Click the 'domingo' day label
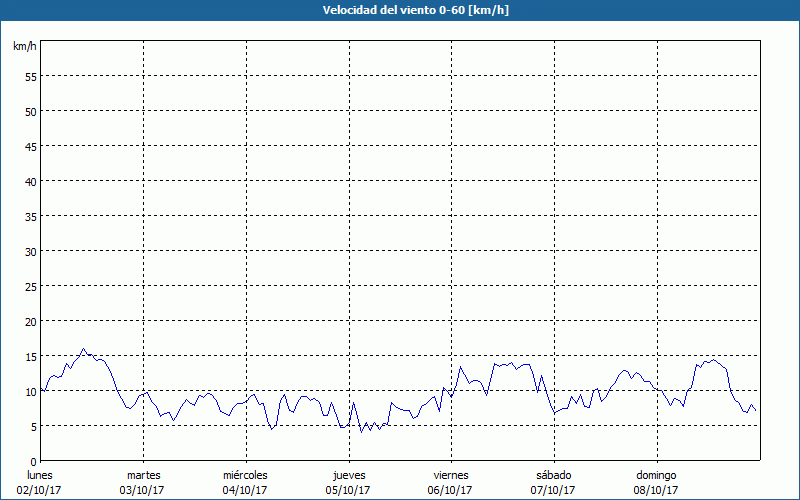This screenshot has height=500, width=800. [x=656, y=475]
